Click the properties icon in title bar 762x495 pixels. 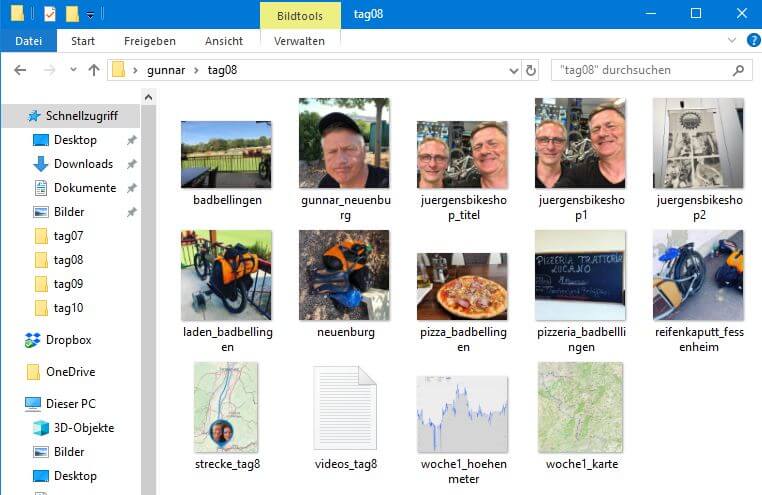50,14
